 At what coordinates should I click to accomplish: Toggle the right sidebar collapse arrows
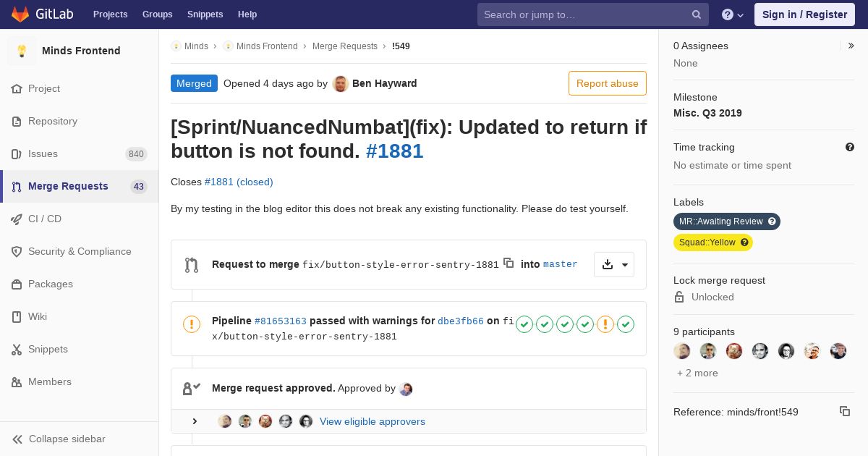point(851,46)
